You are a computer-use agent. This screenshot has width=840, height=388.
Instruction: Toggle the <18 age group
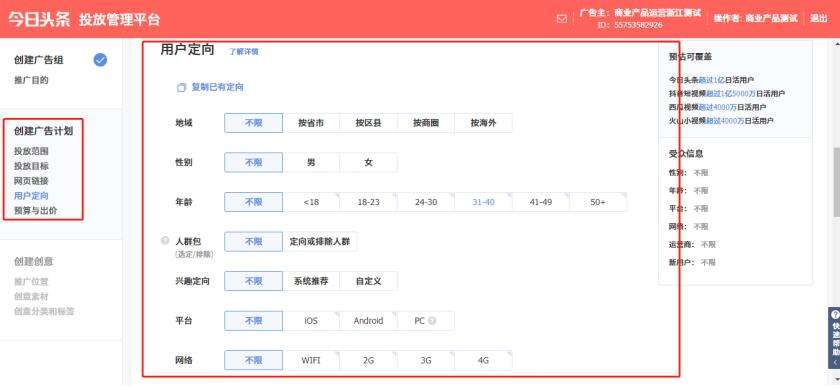pos(311,202)
